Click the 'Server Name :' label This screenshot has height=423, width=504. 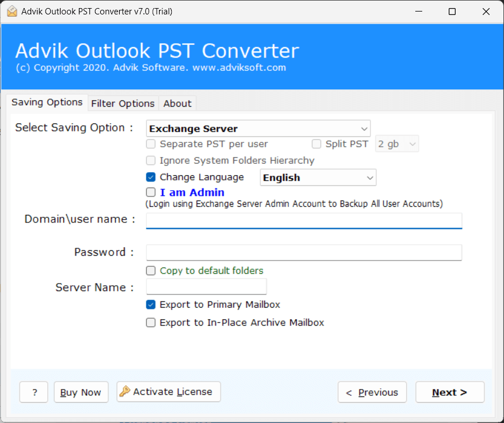pos(94,287)
